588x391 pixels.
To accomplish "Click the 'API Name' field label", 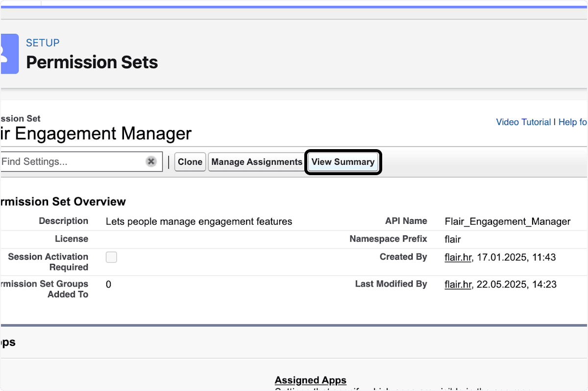I will tap(406, 221).
